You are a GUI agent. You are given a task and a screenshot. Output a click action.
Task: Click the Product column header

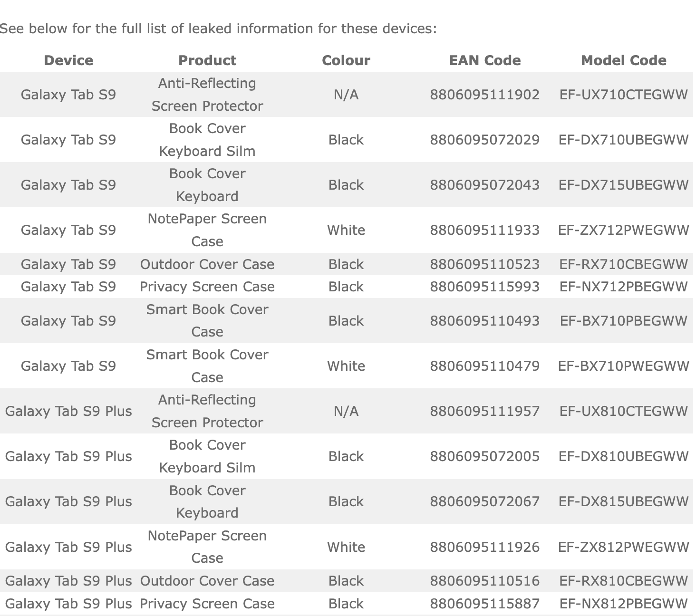[x=207, y=60]
